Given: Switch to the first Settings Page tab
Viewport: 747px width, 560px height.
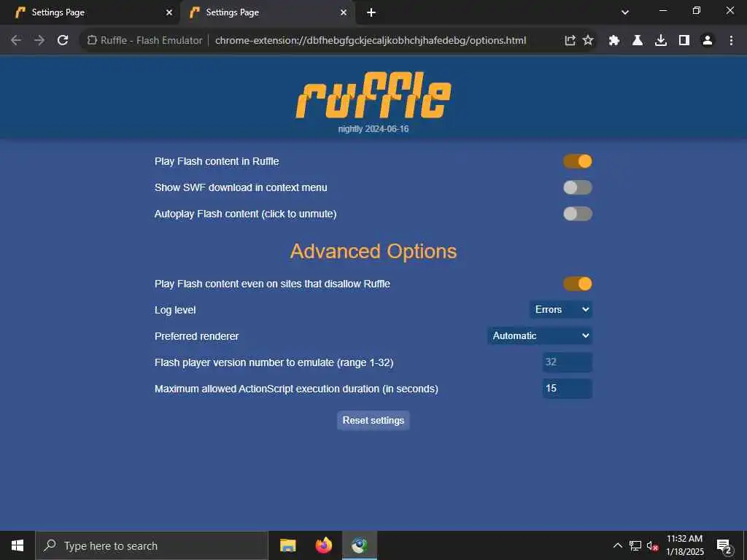Looking at the screenshot, I should pyautogui.click(x=90, y=13).
